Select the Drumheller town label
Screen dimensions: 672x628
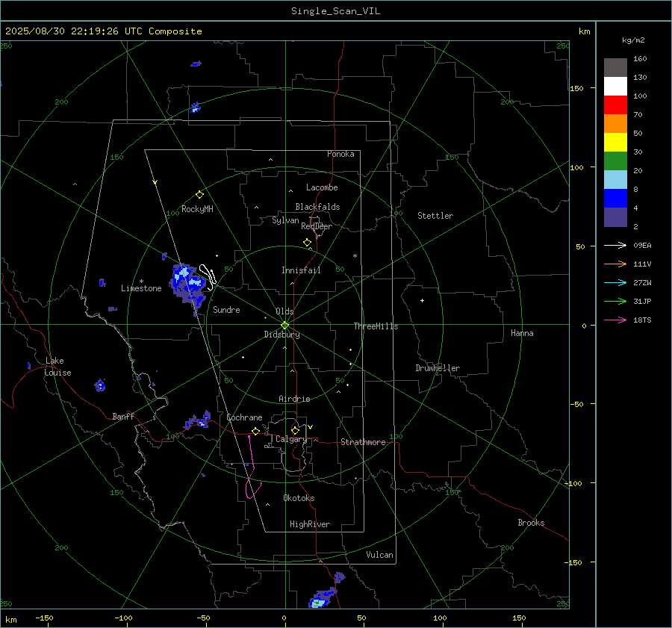[438, 368]
